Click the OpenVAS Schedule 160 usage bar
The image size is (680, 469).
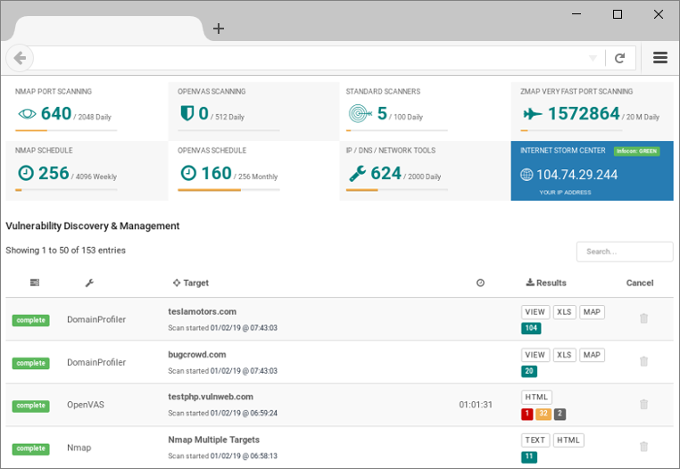pos(229,190)
